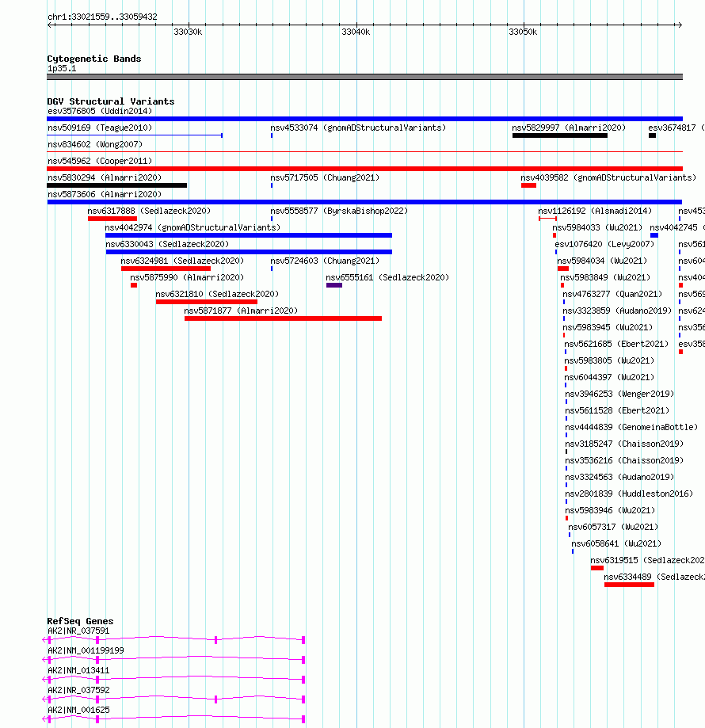Open nsv5558577 (ByrskaBishop2022) label
Image resolution: width=705 pixels, height=728 pixels.
(339, 212)
